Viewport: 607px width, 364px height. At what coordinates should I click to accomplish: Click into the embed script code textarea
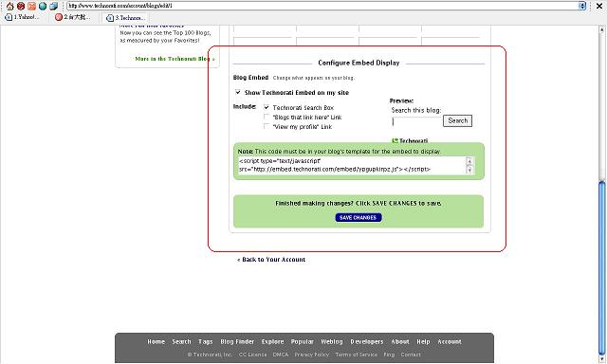(352, 165)
